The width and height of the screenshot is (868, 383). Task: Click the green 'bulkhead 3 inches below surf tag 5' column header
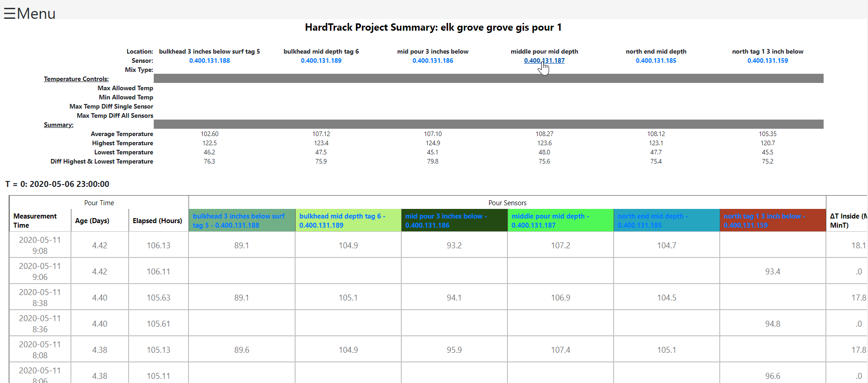pyautogui.click(x=242, y=220)
